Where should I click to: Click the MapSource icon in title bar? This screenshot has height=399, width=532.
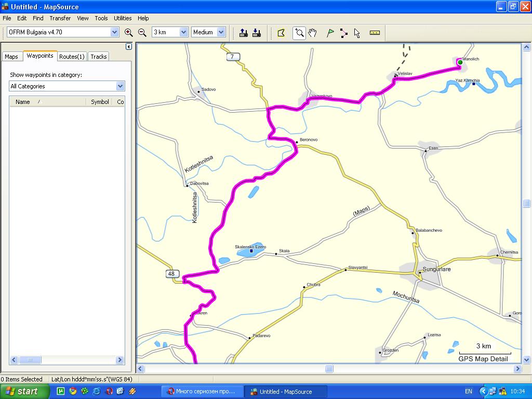(5, 6)
